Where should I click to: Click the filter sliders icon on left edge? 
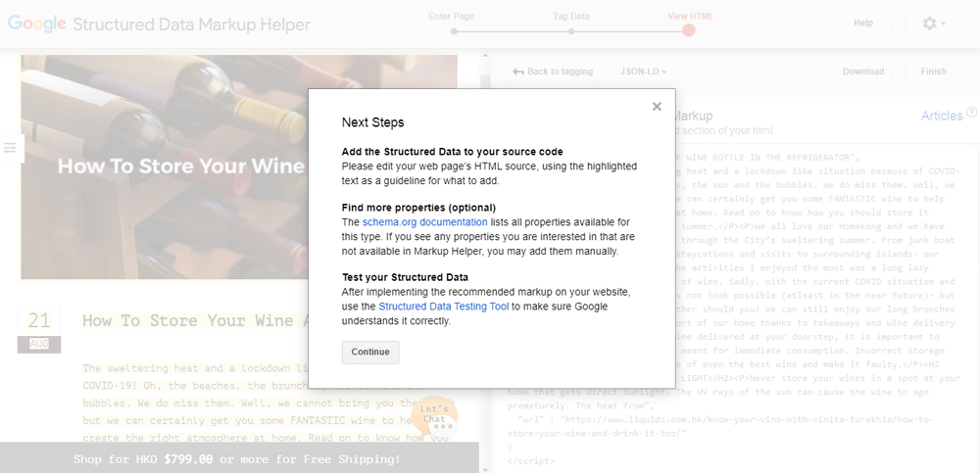10,148
